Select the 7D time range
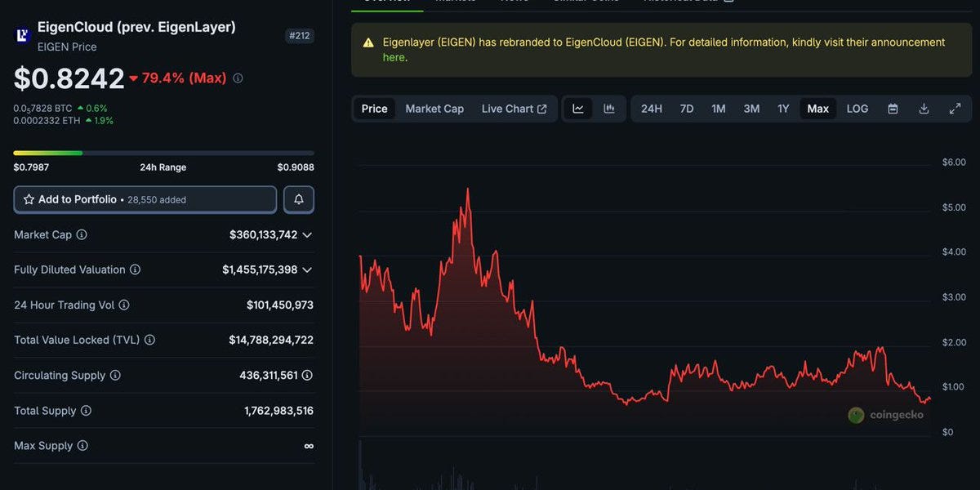The image size is (980, 490). [687, 109]
